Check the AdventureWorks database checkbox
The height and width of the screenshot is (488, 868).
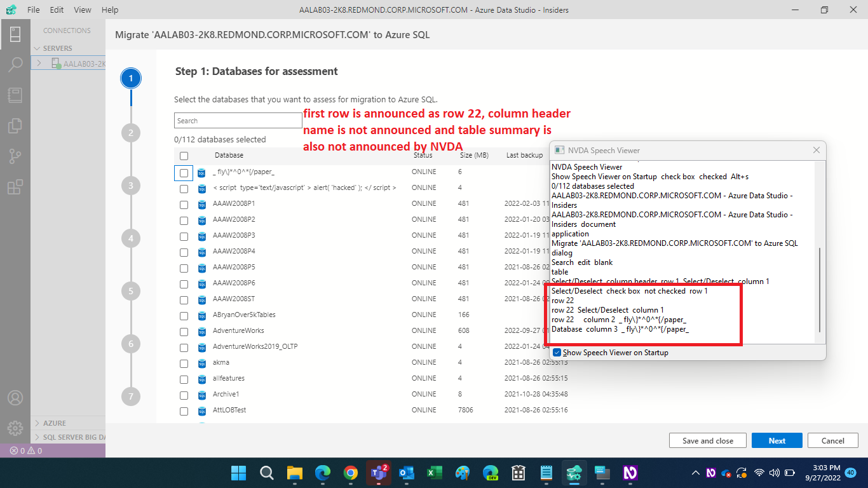pyautogui.click(x=184, y=330)
